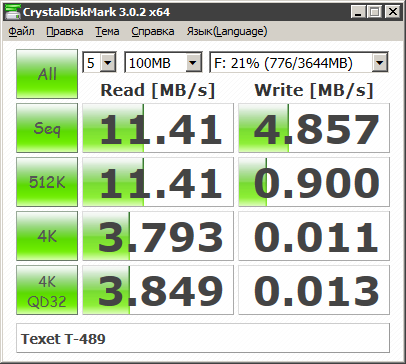This screenshot has height=364, width=406.
Task: Select the 4K write value 0.011
Action: (314, 236)
